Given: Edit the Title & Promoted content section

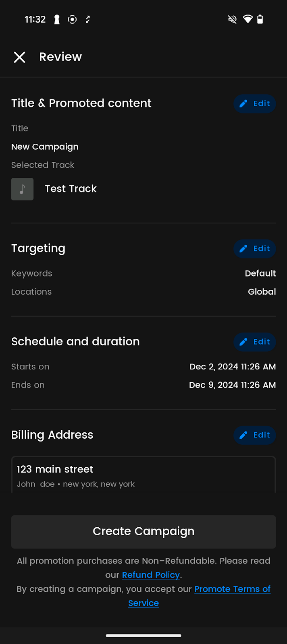Looking at the screenshot, I should [x=255, y=104].
